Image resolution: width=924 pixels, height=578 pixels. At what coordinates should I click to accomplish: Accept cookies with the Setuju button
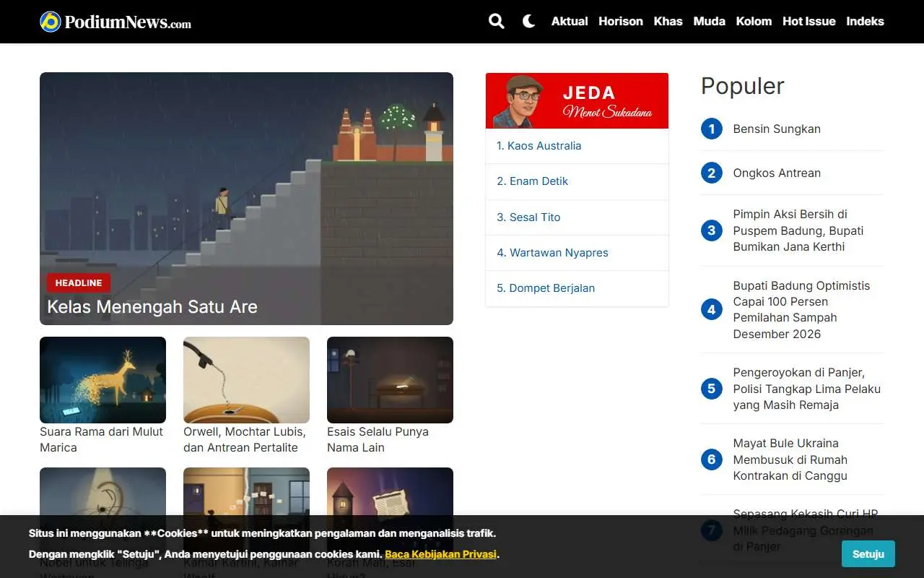[868, 554]
